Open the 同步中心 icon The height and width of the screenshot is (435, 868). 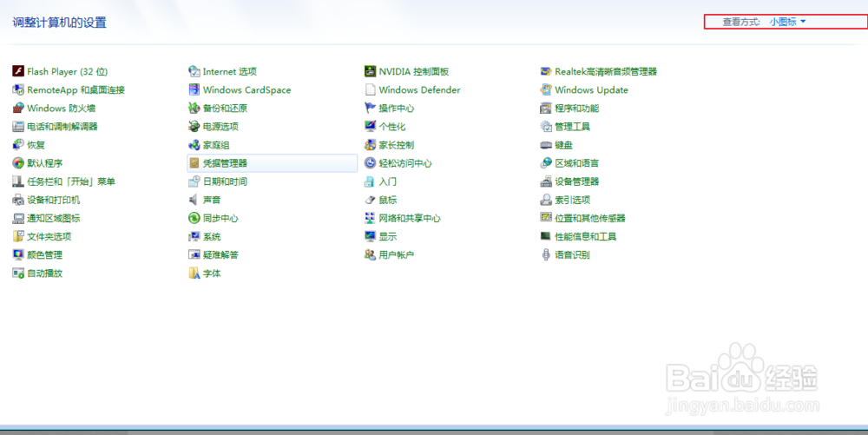194,218
